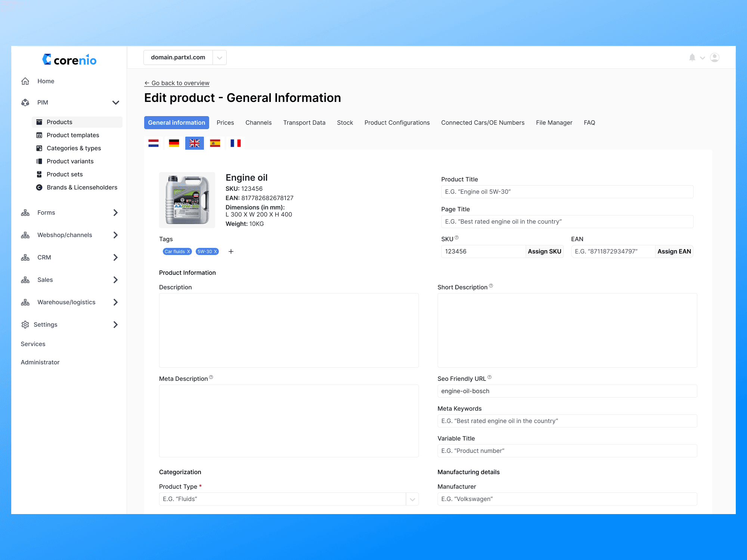Click the Corenio logo
747x560 pixels.
tap(69, 60)
